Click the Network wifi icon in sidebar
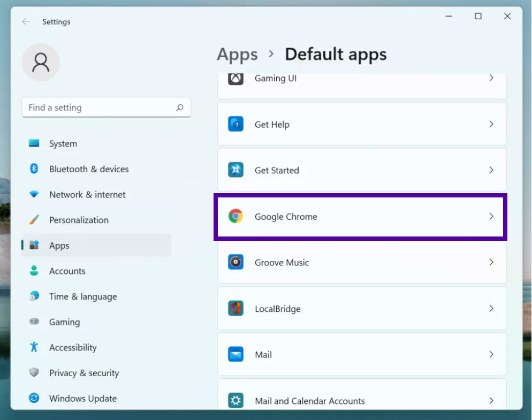Screen dimensions: 532x420 (x=34, y=194)
